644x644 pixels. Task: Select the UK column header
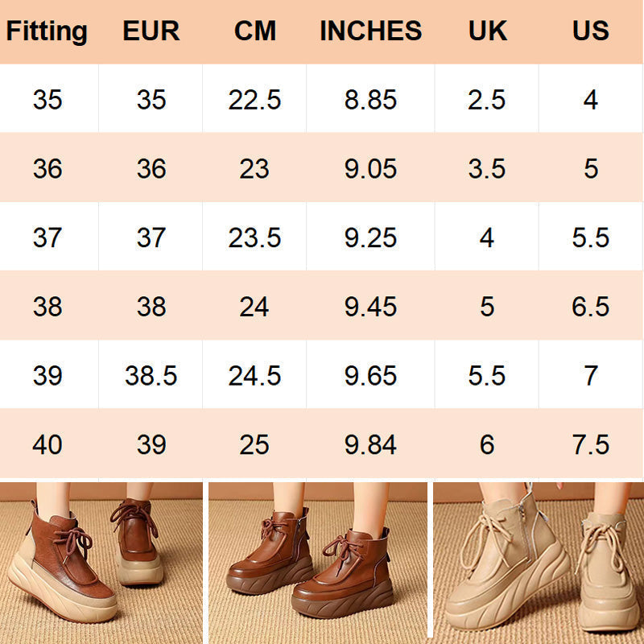(487, 31)
